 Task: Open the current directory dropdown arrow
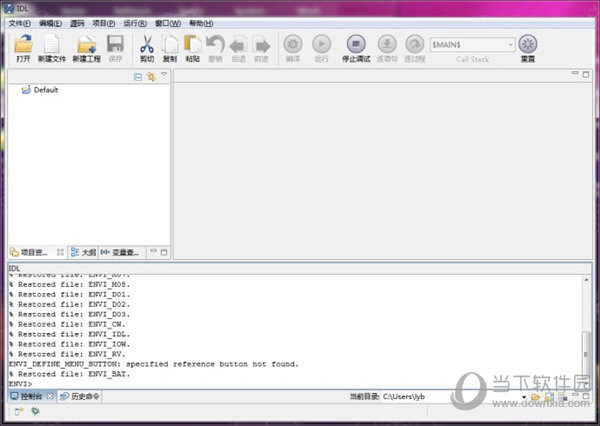point(524,397)
